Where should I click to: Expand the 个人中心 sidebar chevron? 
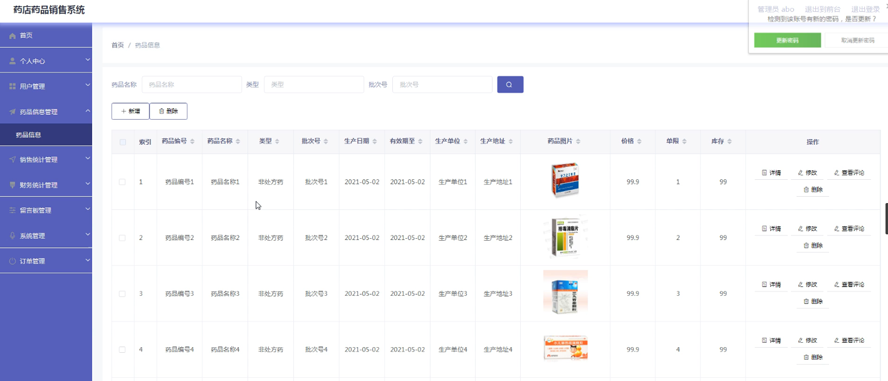coord(88,59)
